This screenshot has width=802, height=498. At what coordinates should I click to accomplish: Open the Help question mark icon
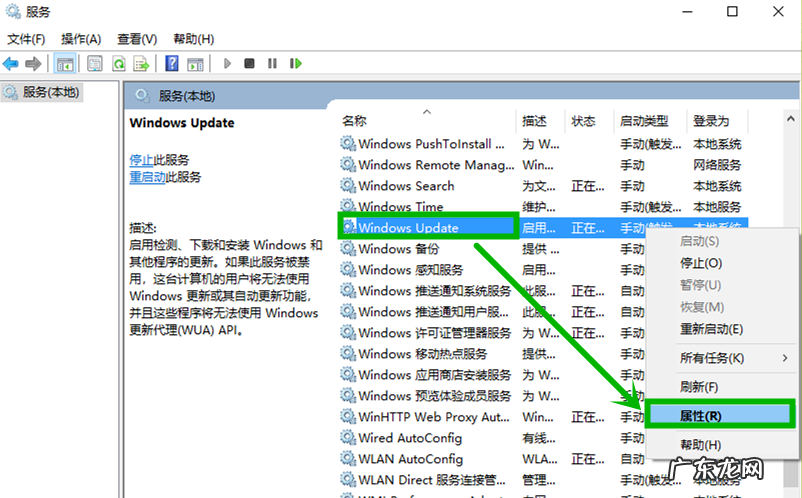172,63
